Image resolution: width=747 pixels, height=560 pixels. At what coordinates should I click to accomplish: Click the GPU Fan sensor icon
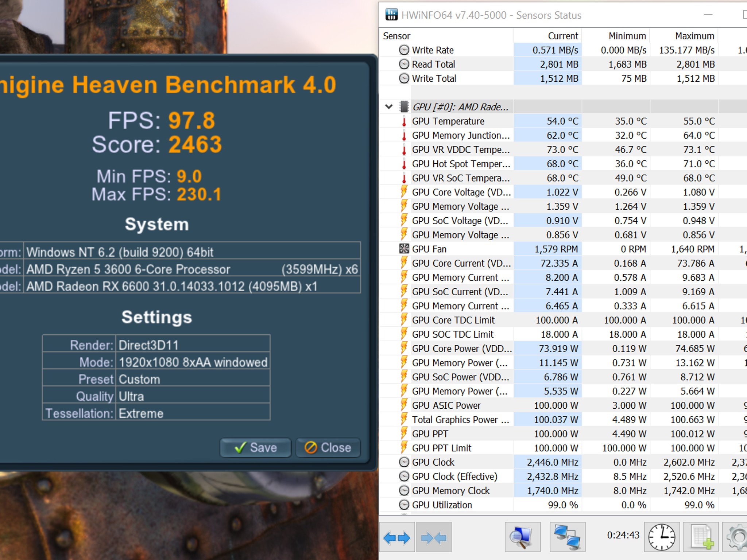tap(404, 249)
